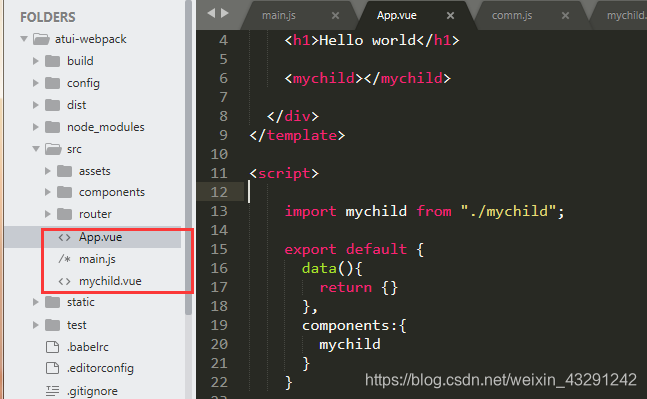The image size is (647, 399).
Task: Select the node_modules folder label
Action: tap(106, 127)
